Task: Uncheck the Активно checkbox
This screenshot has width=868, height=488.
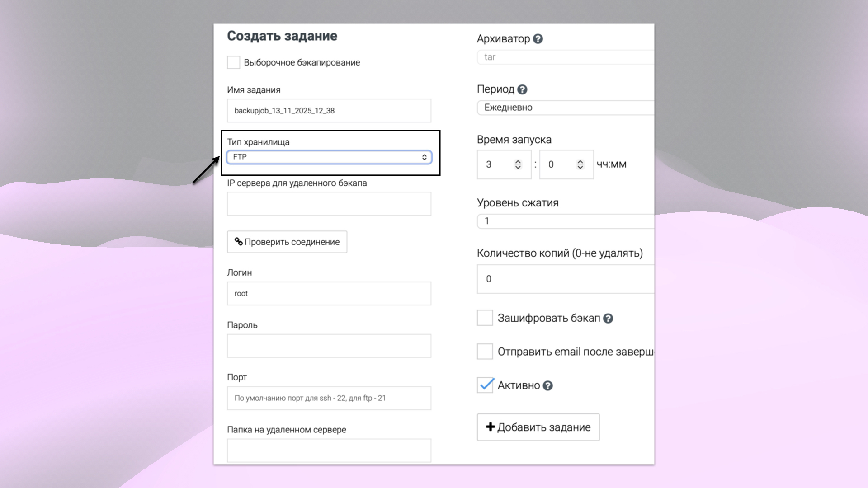Action: [485, 385]
